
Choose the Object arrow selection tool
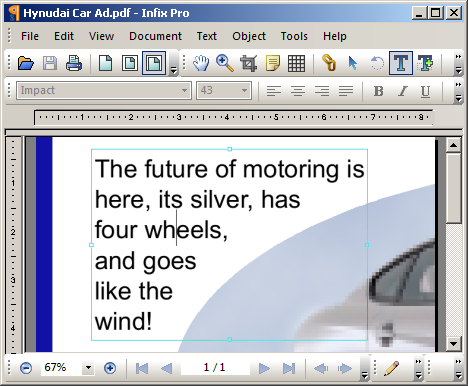pos(353,63)
